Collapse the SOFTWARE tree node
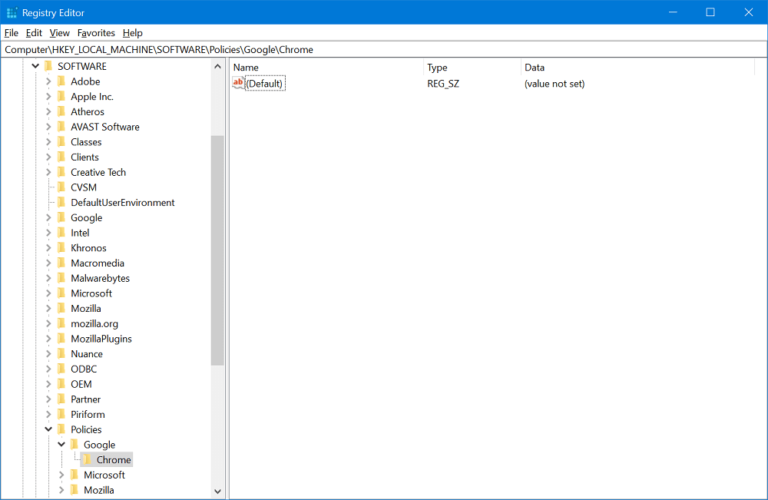 [x=35, y=66]
